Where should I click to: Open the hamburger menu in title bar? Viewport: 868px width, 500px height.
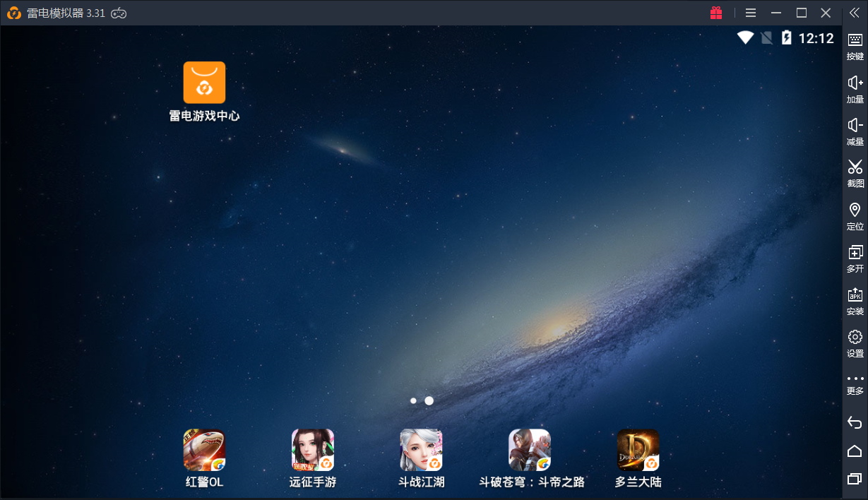click(751, 13)
